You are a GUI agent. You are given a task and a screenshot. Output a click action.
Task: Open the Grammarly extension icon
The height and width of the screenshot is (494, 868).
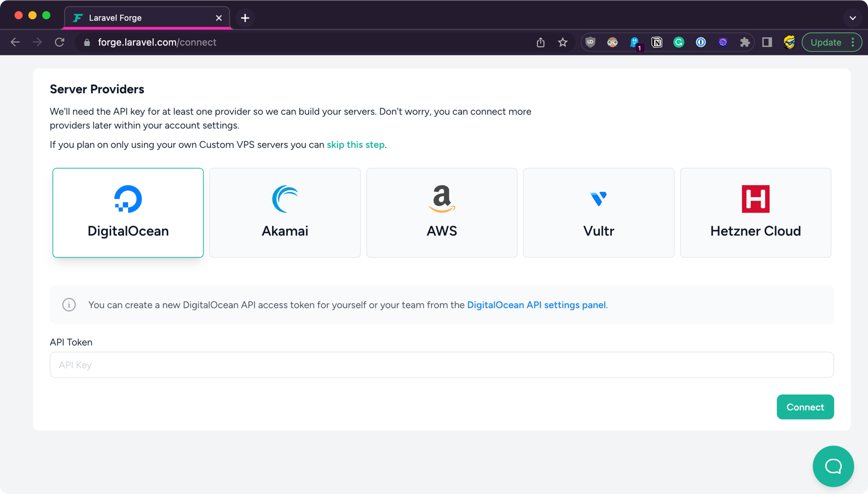click(x=679, y=42)
